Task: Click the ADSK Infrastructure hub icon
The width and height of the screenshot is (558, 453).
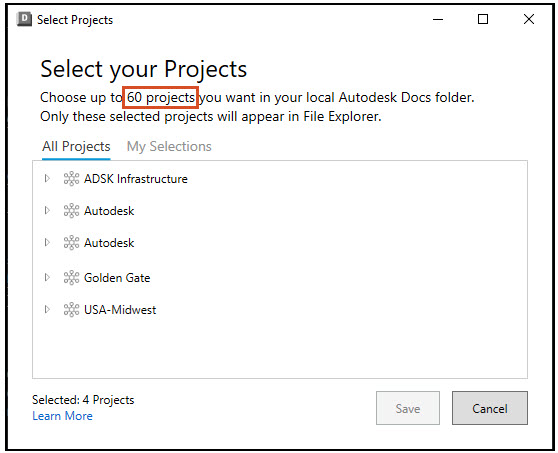Action: (71, 179)
